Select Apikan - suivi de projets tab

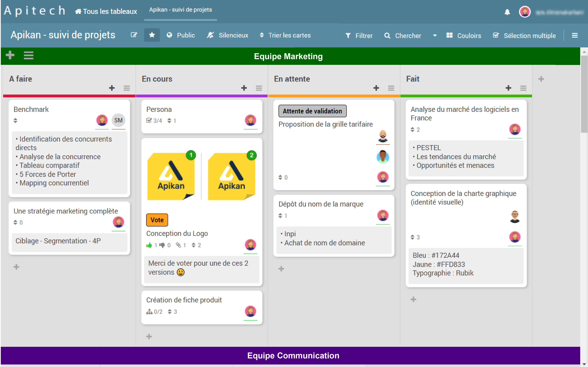[180, 10]
